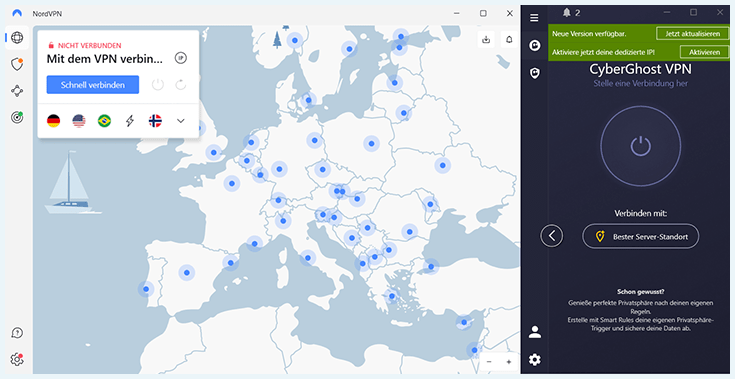Open the CyberGhost privacy shield icon
The image size is (735, 379).
tap(534, 73)
